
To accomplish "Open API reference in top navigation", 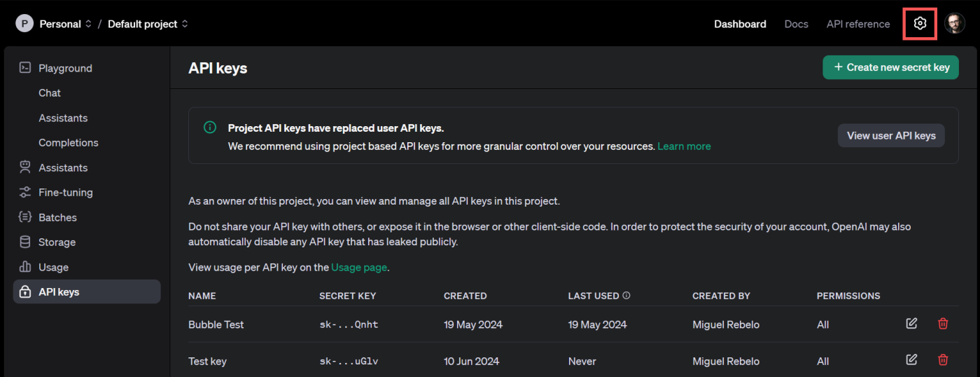I will [x=858, y=24].
